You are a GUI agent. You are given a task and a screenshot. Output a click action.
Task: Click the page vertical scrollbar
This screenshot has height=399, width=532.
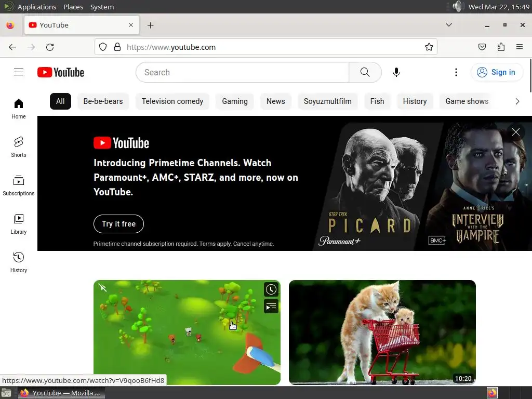[x=530, y=75]
